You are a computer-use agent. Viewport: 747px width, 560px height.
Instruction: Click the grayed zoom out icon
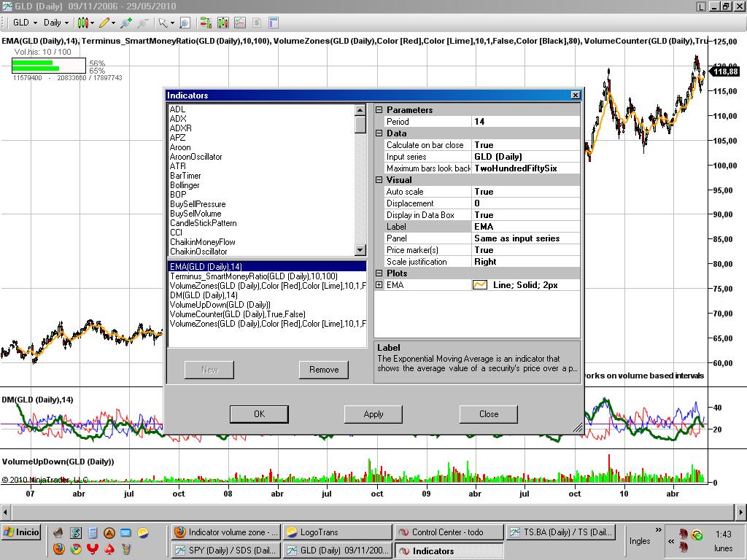pyautogui.click(x=142, y=23)
